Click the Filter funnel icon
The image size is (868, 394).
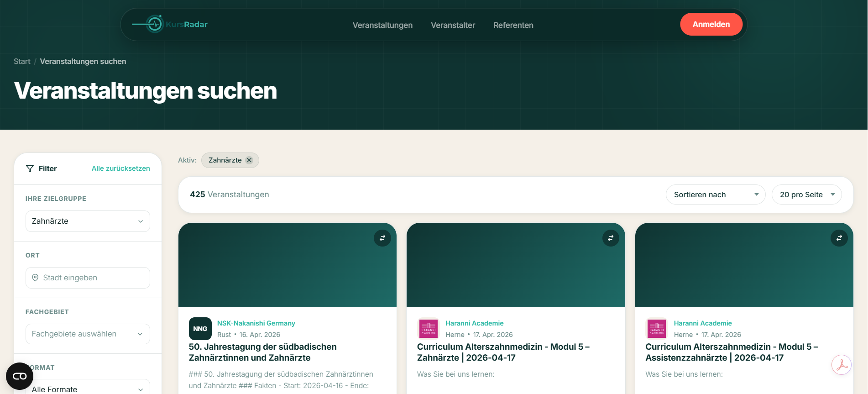tap(30, 169)
